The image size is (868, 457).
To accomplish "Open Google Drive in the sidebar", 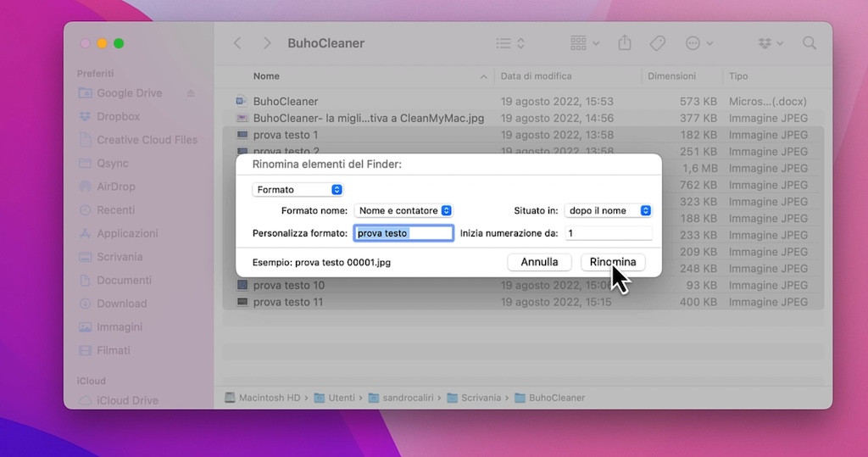I will pyautogui.click(x=130, y=93).
